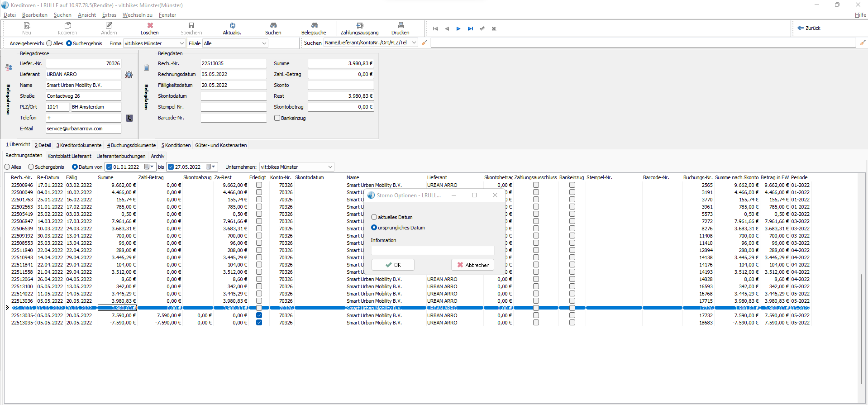Click the vertical scrollbar of the invoice list
This screenshot has height=405, width=868.
point(860,328)
